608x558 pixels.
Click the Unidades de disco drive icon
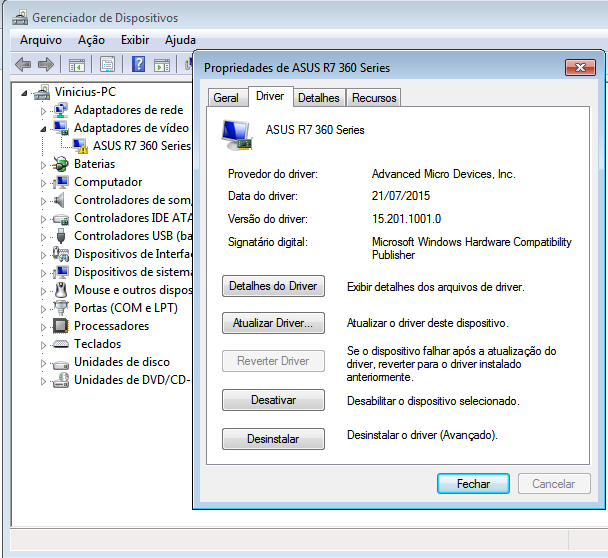pos(61,363)
